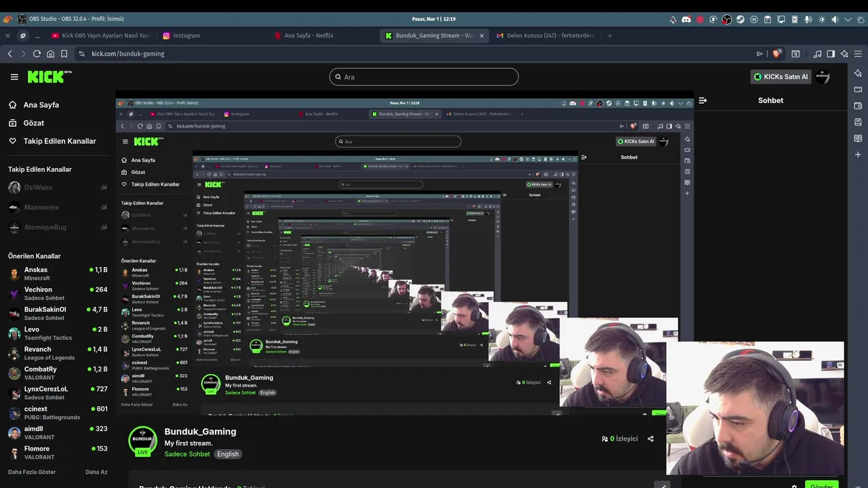
Task: Open the tab list workspace icon
Action: coord(22,35)
